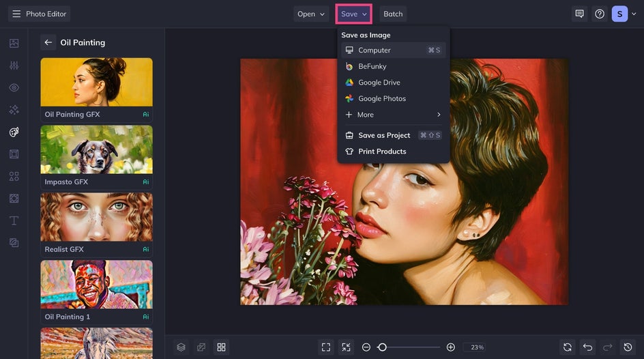Click Save as Project option
The height and width of the screenshot is (359, 644).
click(384, 135)
